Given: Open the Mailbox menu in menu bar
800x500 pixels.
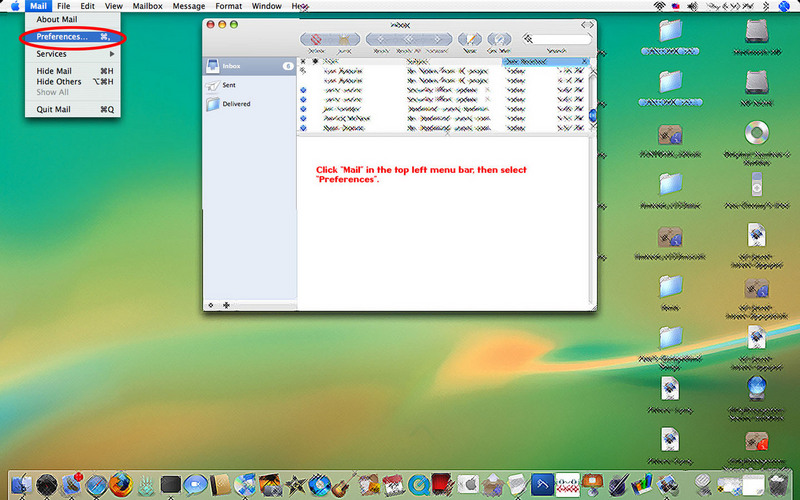Looking at the screenshot, I should click(147, 6).
